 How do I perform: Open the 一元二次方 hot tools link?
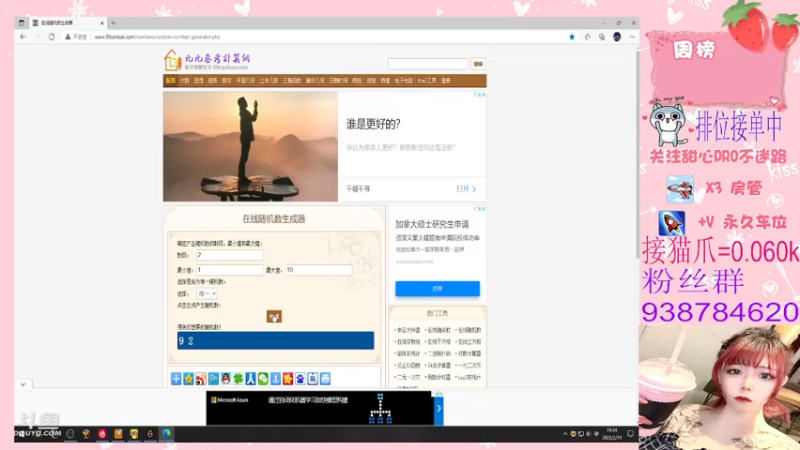click(469, 365)
